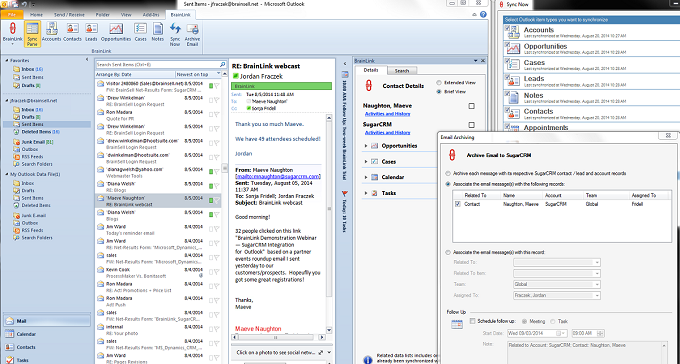Expand the Tasks section in BrainLink pane
680x364 pixels.
pyautogui.click(x=366, y=193)
